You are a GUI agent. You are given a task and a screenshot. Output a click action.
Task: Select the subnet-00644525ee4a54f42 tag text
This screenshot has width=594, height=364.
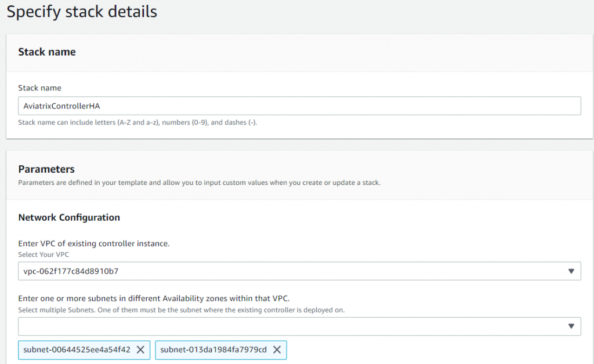click(77, 350)
